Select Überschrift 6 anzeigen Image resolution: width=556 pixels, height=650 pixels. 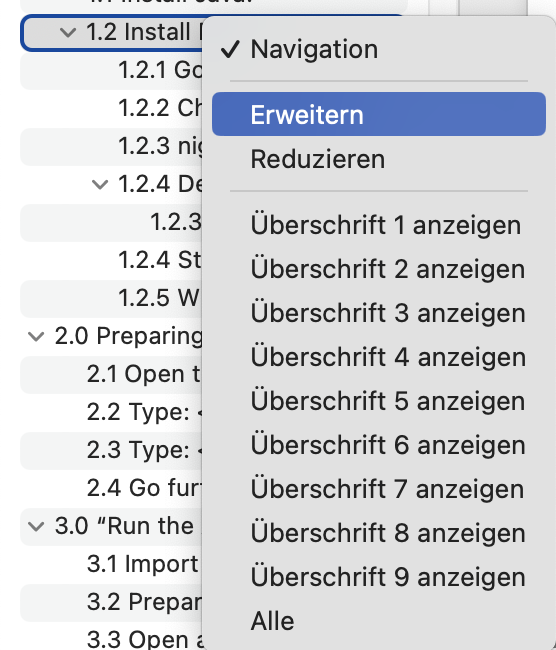pos(379,445)
